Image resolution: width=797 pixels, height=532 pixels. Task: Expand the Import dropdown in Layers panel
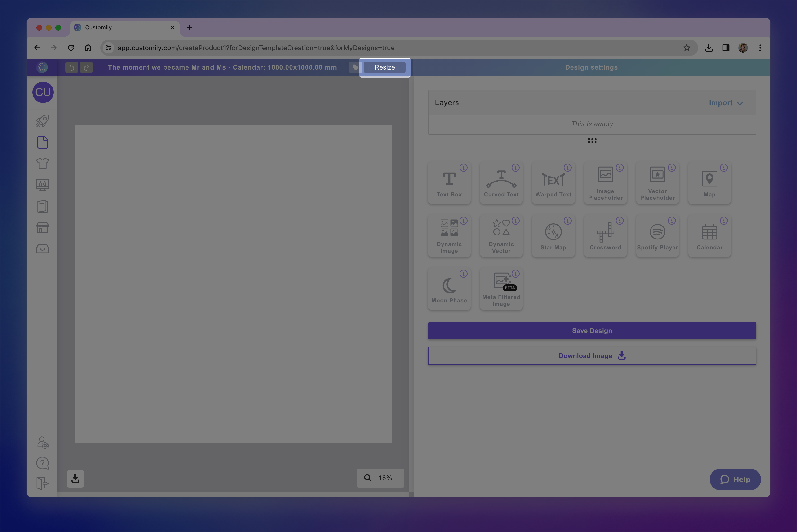(x=726, y=103)
